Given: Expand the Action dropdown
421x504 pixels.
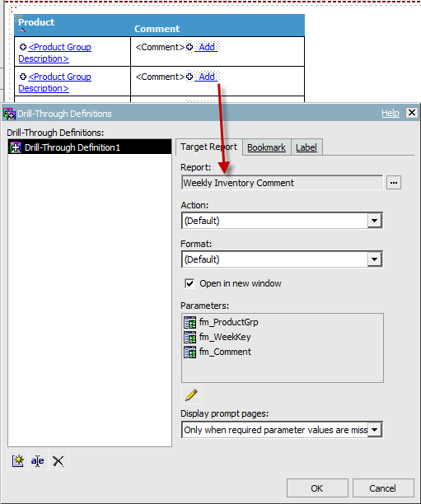Looking at the screenshot, I should [374, 221].
